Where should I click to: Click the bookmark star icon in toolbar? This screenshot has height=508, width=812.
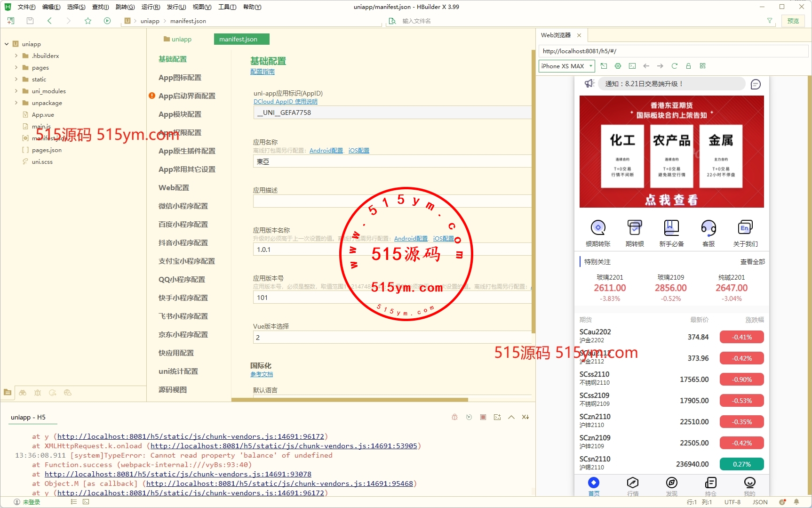(x=88, y=21)
